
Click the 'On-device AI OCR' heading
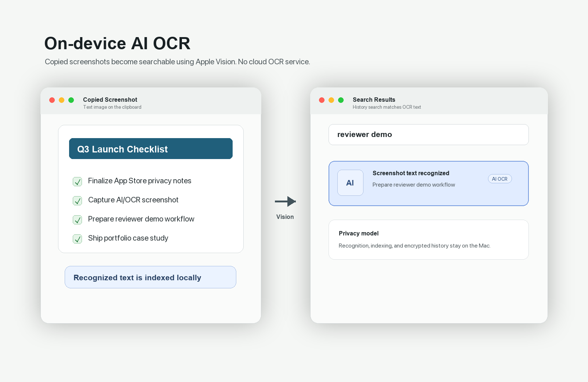(x=117, y=43)
